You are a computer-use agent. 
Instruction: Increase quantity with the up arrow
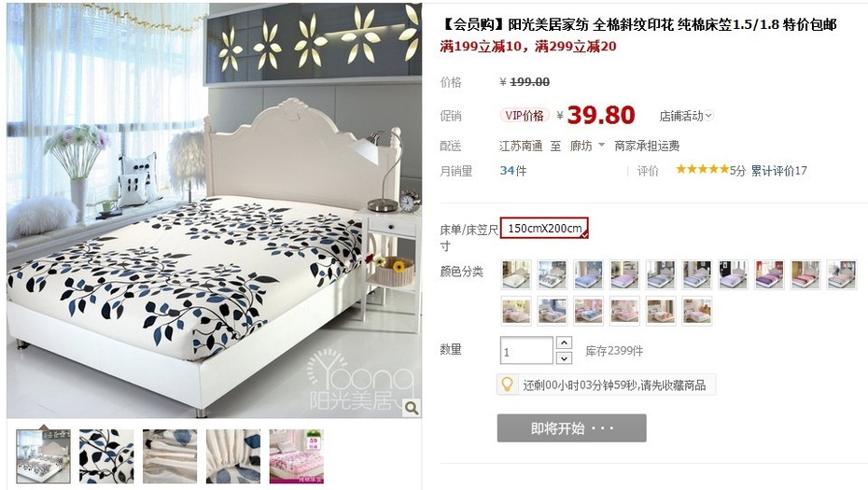point(564,343)
